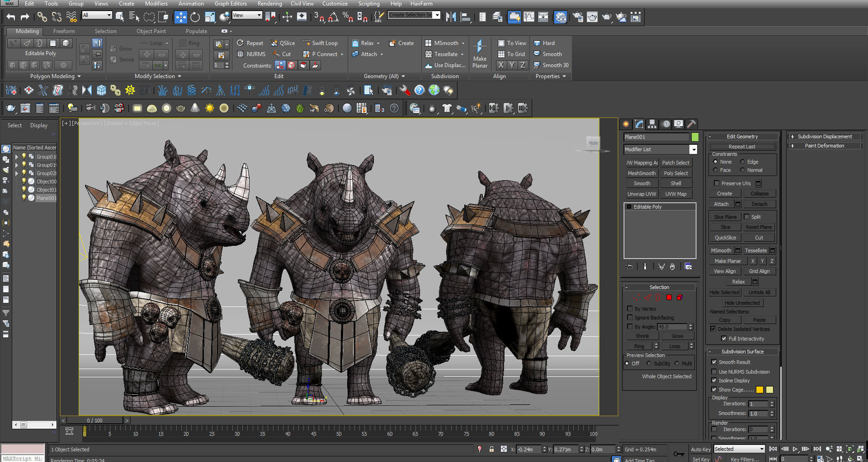Image resolution: width=868 pixels, height=462 pixels.
Task: Open the Hierarchy tab in command panel
Action: click(x=652, y=124)
